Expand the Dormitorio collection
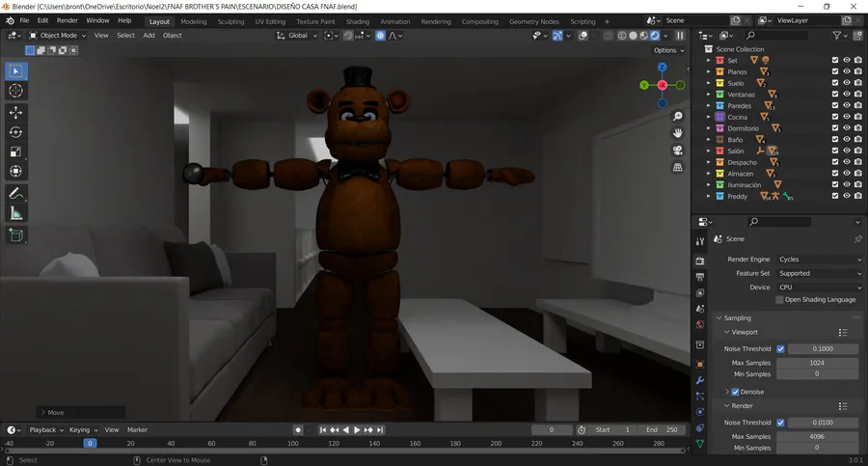 (x=708, y=128)
